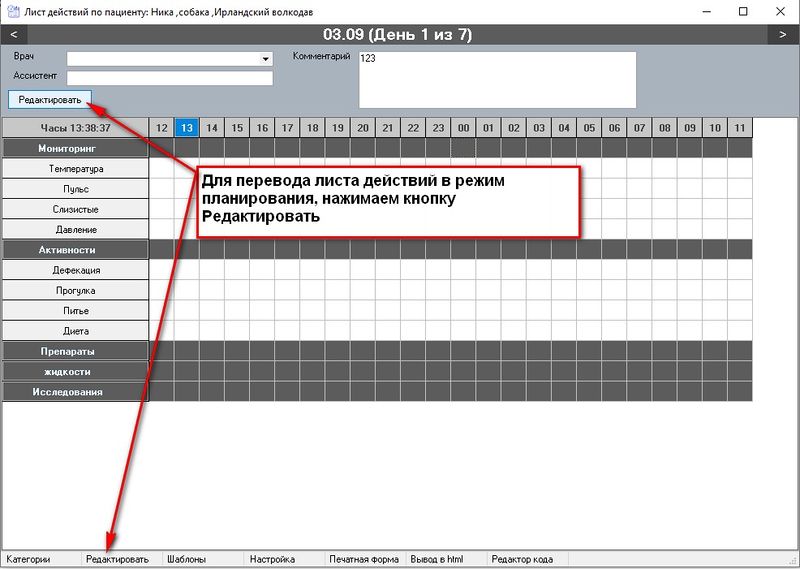The image size is (800, 569).
Task: Click the Ассистент input field
Action: click(x=169, y=78)
